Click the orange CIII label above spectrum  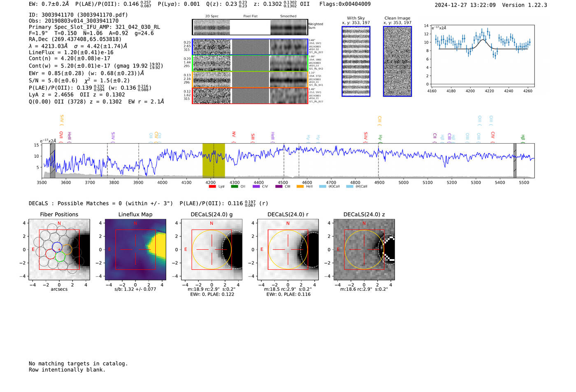pyautogui.click(x=379, y=120)
